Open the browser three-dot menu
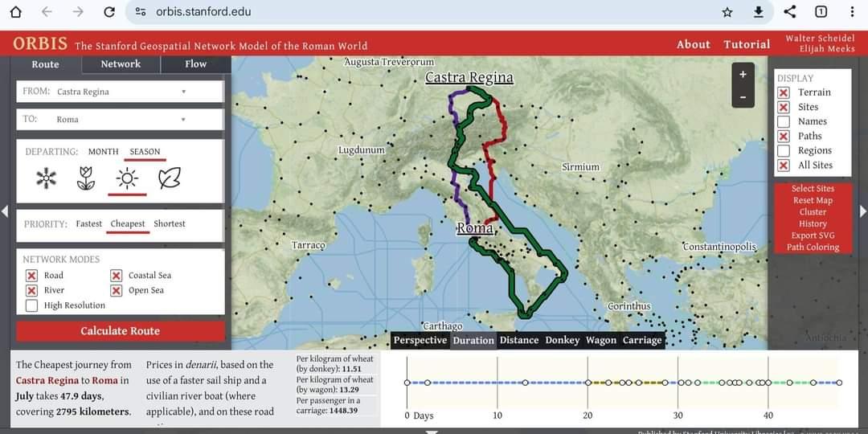 click(x=852, y=11)
